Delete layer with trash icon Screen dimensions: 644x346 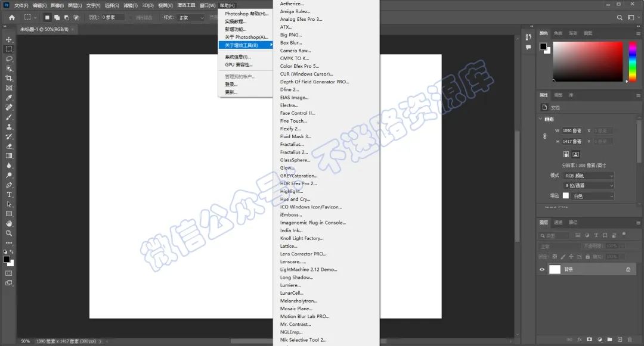630,339
